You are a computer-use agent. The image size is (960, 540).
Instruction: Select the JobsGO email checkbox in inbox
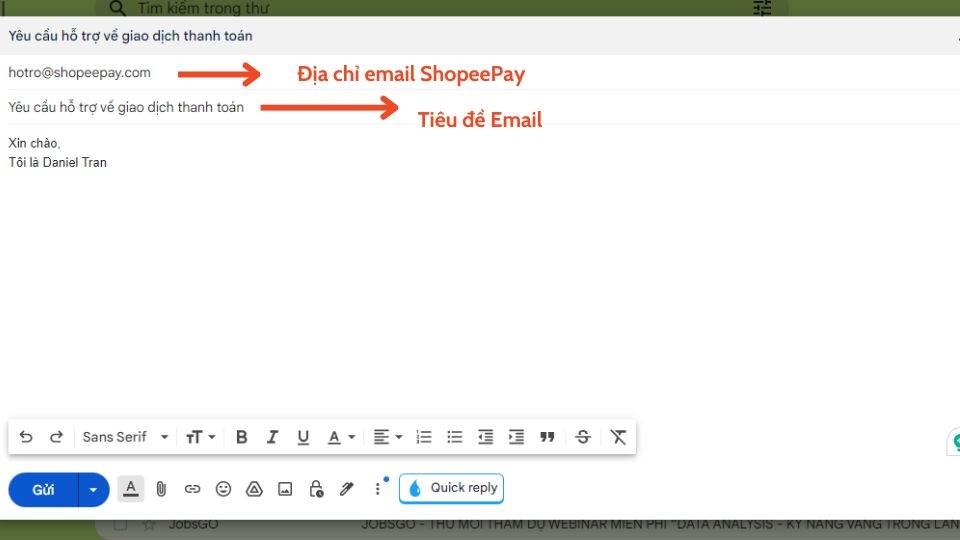point(120,525)
